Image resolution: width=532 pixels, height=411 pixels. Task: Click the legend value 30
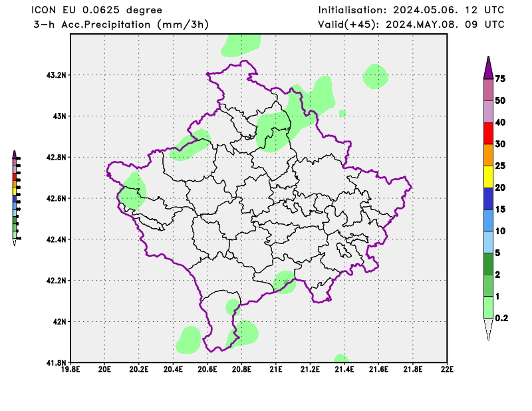(500, 144)
